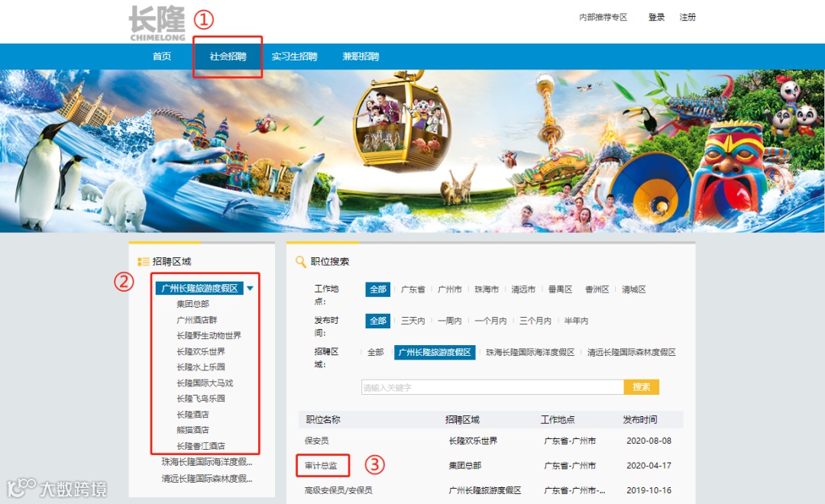
Task: Filter work location by 广东省
Action: click(x=413, y=289)
